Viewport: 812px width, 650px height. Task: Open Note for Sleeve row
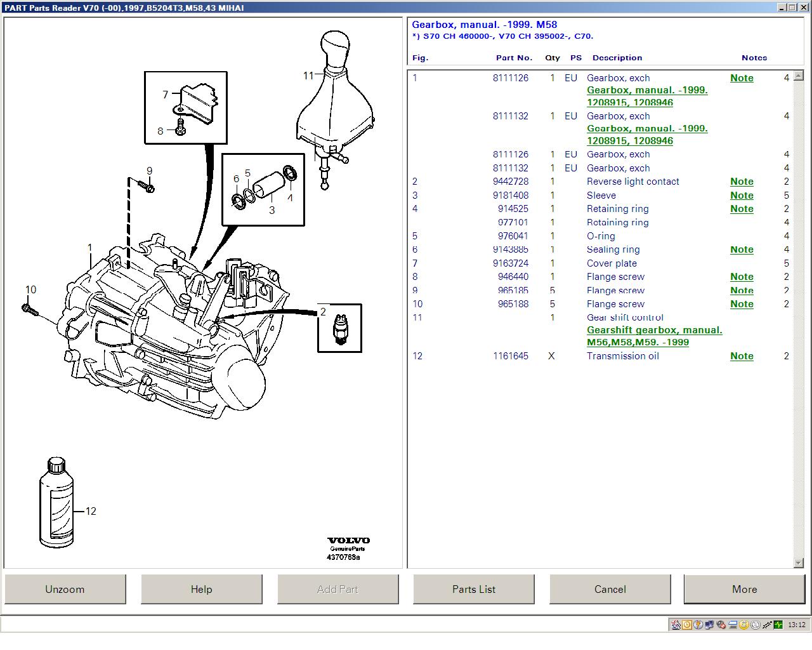point(742,196)
